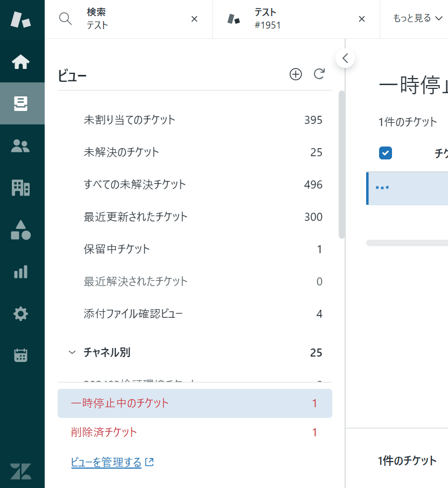The image size is (448, 488).
Task: Add a new view with plus icon
Action: [296, 74]
